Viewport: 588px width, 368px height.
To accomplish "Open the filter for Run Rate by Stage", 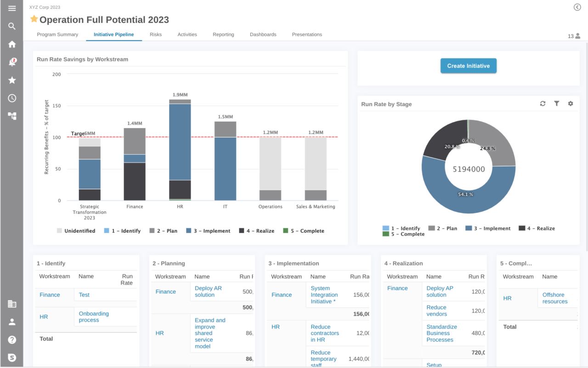I will (557, 104).
